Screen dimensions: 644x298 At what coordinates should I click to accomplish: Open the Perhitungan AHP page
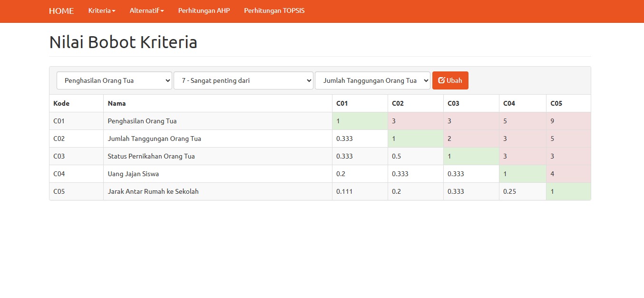(x=204, y=10)
